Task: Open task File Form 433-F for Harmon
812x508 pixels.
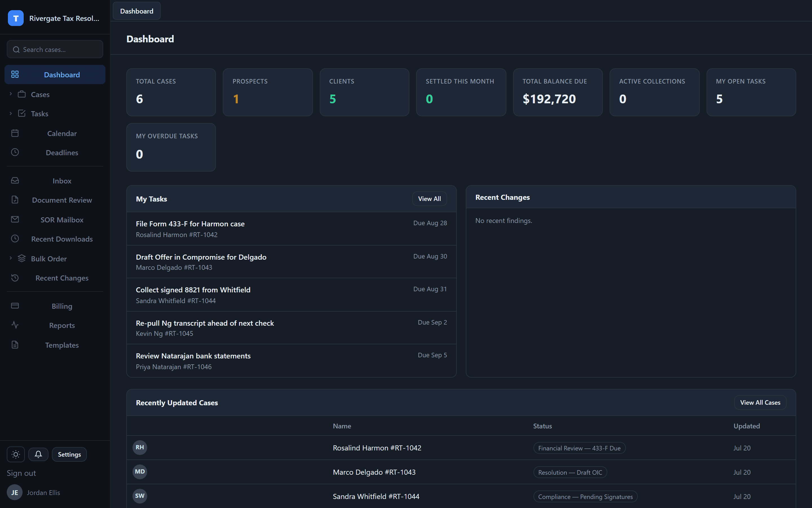Action: click(x=291, y=229)
